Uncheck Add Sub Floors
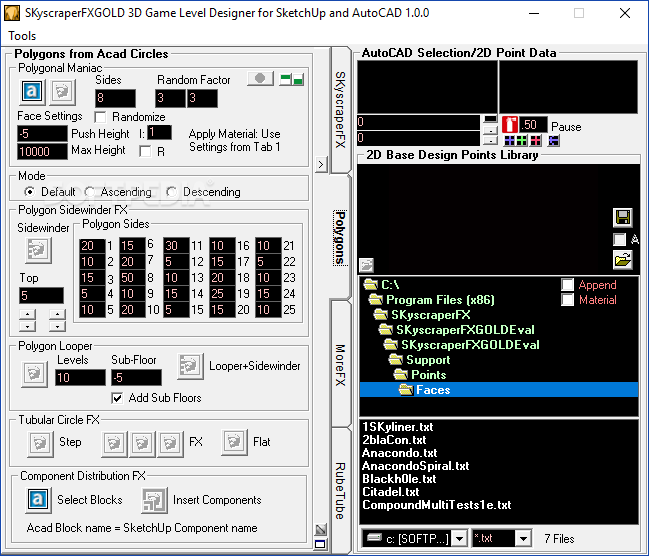649x556 pixels. pyautogui.click(x=117, y=398)
